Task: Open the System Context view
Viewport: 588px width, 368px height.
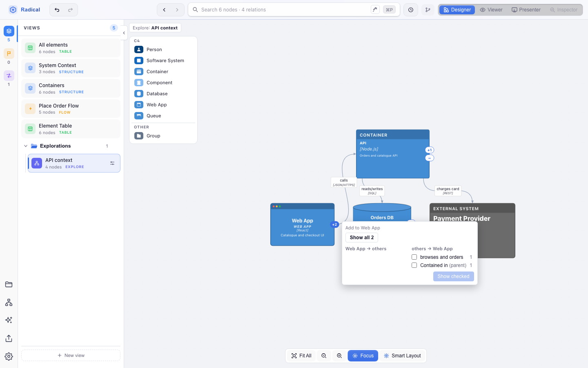Action: coord(71,68)
